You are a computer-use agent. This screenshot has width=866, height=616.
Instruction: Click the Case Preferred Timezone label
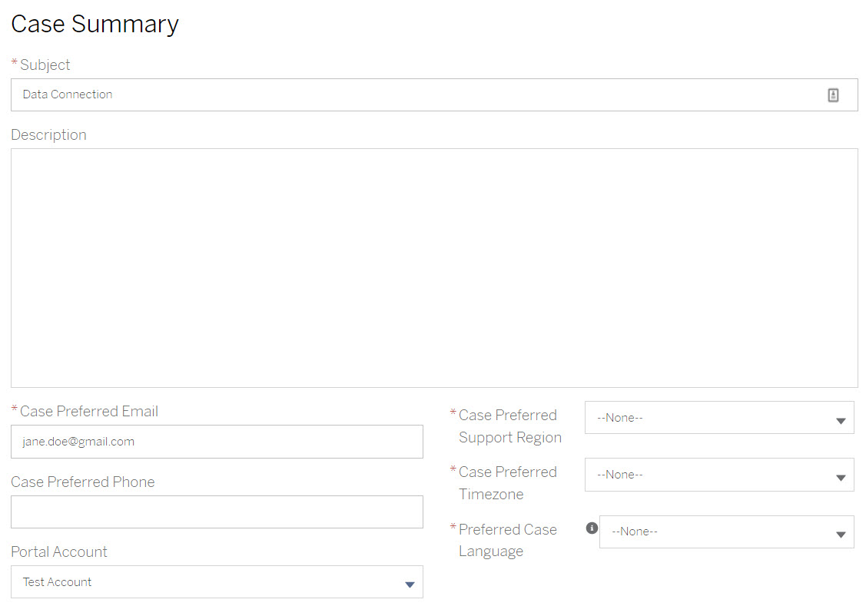pyautogui.click(x=508, y=483)
